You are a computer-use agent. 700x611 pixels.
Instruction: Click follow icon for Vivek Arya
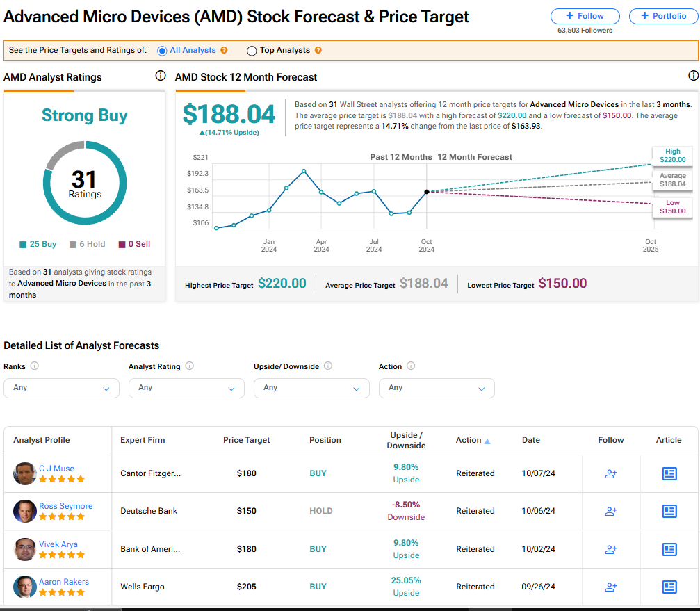[611, 549]
